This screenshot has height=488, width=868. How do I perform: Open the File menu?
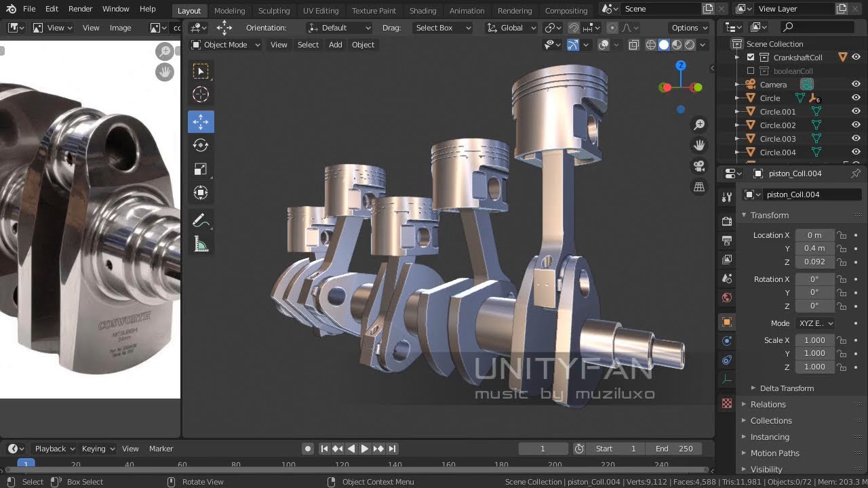click(29, 9)
